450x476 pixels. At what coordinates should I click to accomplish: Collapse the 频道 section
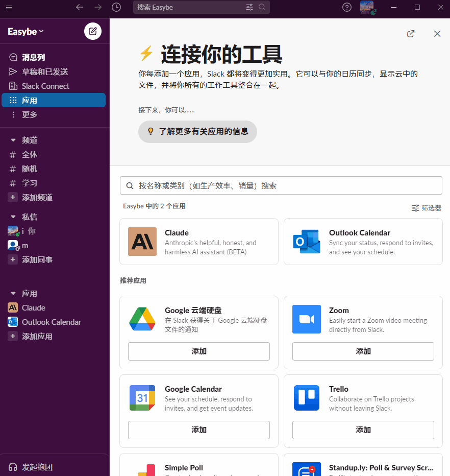click(x=13, y=140)
